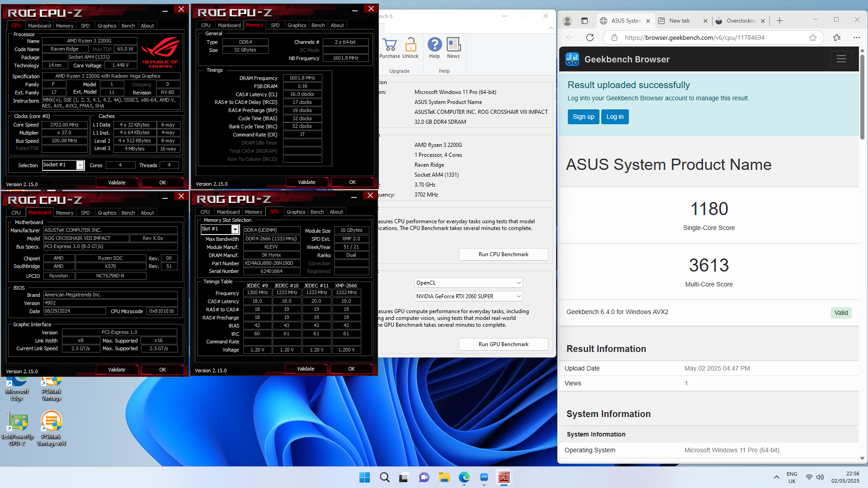Screen dimensions: 868x488
Task: Open PCMark Vantage x64 desktop shortcut
Action: 51,428
